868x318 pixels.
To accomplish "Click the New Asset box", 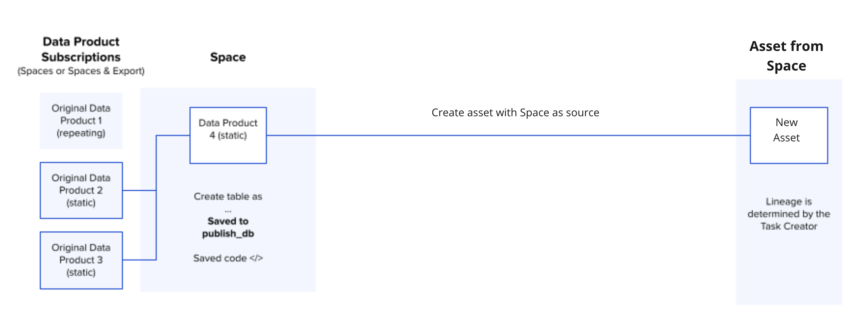I will tap(789, 135).
